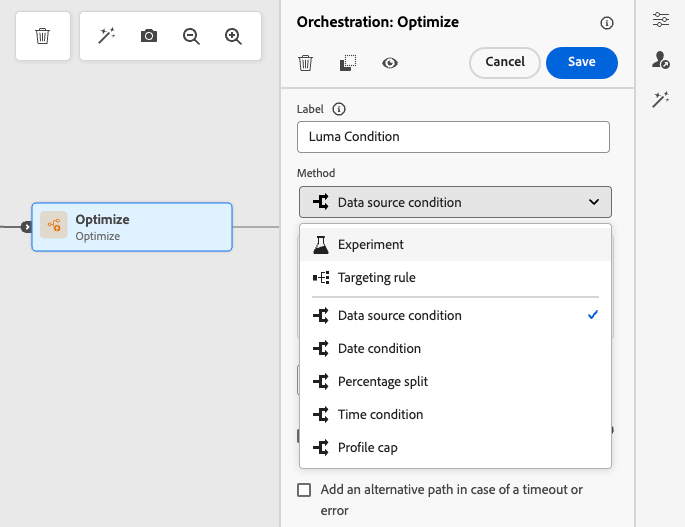This screenshot has height=527, width=685.
Task: Toggle the eye preview icon
Action: 390,63
